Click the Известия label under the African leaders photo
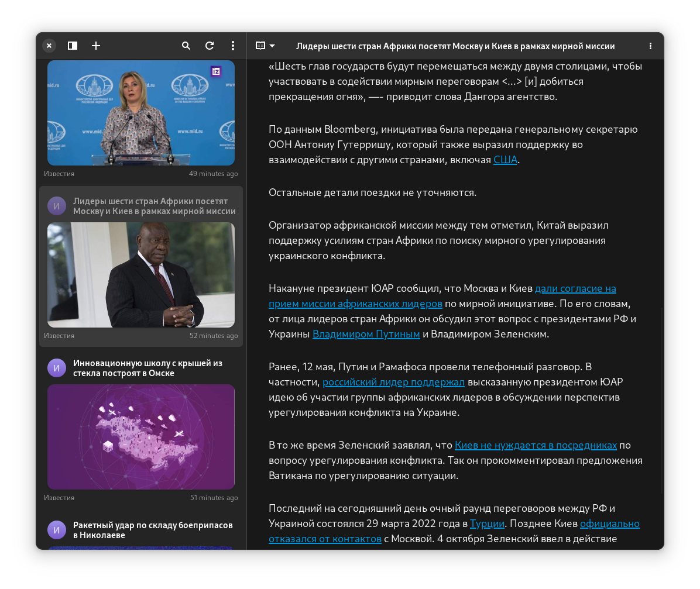Viewport: 700px width, 589px height. (x=59, y=336)
